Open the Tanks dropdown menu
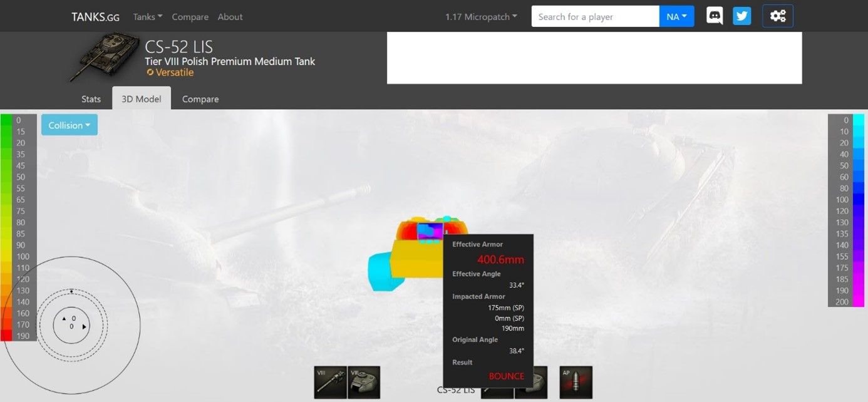 tap(148, 17)
